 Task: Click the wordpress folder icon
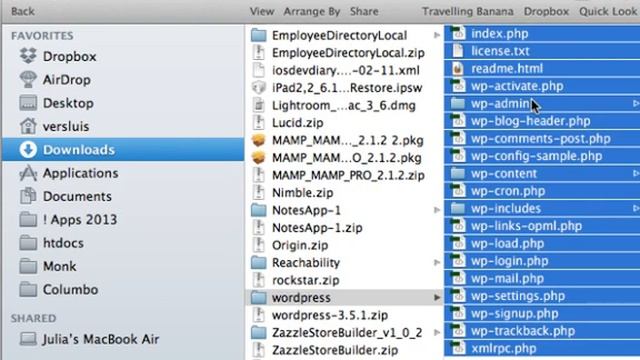point(259,298)
